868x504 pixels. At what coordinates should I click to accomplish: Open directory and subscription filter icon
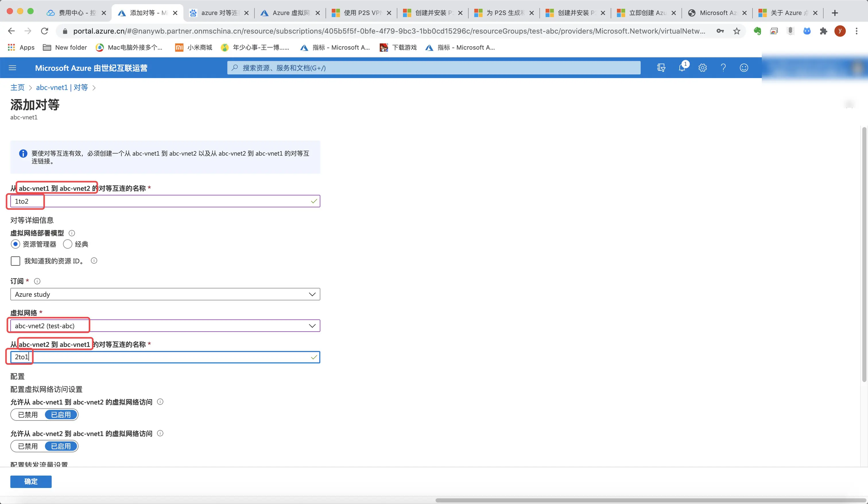(661, 68)
